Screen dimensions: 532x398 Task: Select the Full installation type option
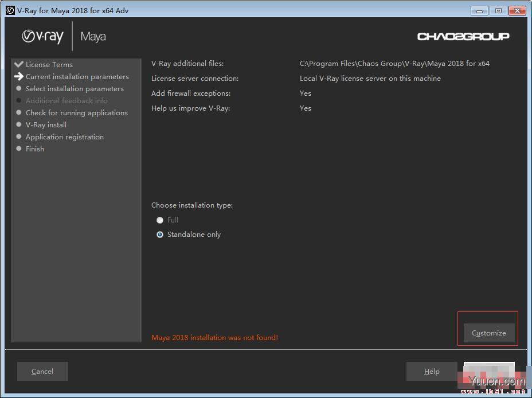160,220
